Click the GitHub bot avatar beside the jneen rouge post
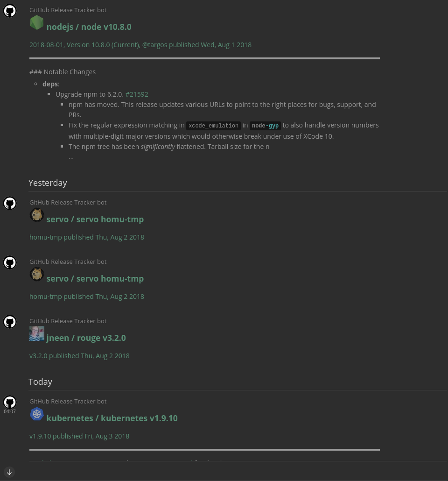The width and height of the screenshot is (448, 481). point(10,322)
